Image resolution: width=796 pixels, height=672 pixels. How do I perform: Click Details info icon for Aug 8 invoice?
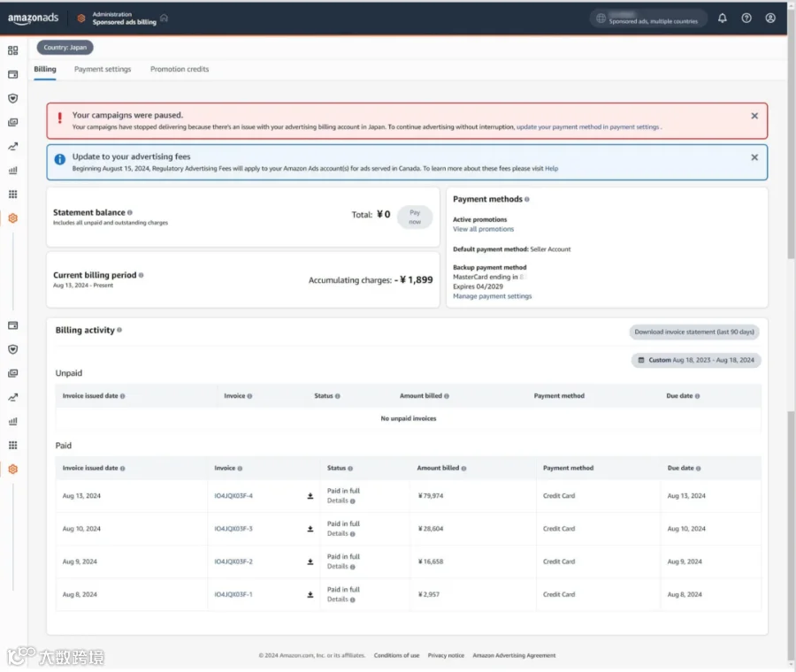[x=352, y=599]
